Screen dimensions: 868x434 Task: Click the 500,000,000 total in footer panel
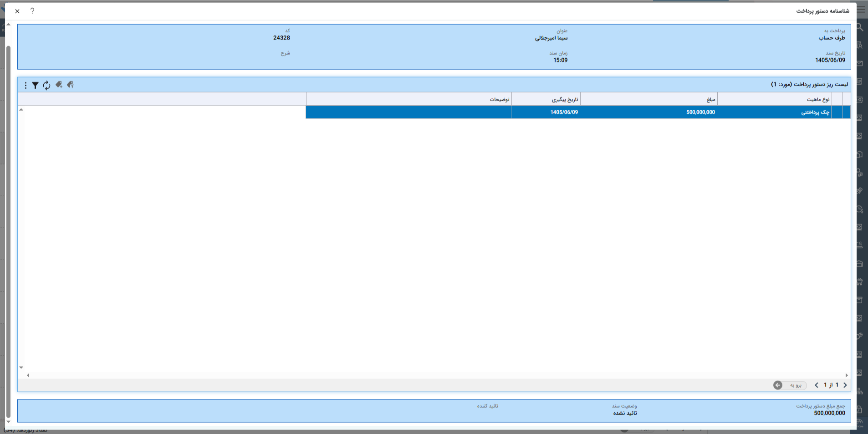pyautogui.click(x=829, y=413)
